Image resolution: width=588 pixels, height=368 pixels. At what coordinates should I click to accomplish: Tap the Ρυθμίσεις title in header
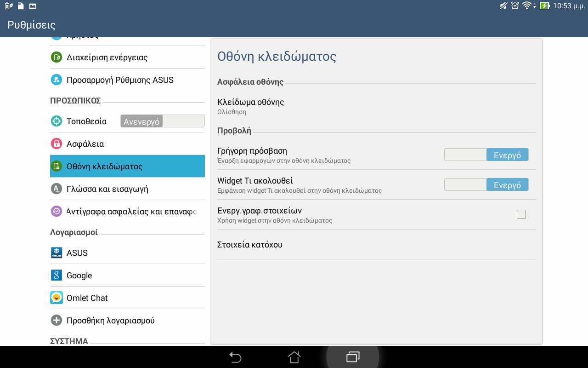click(x=31, y=25)
